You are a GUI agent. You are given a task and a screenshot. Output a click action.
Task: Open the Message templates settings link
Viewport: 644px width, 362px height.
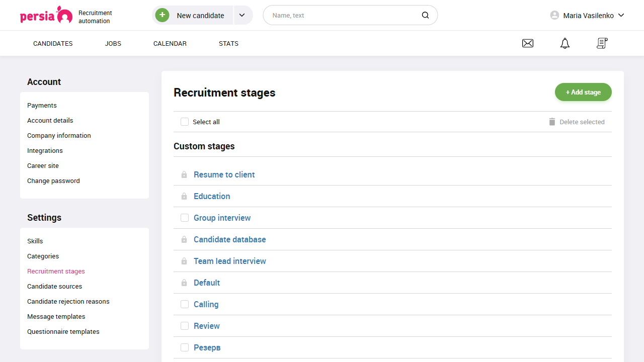click(x=56, y=316)
